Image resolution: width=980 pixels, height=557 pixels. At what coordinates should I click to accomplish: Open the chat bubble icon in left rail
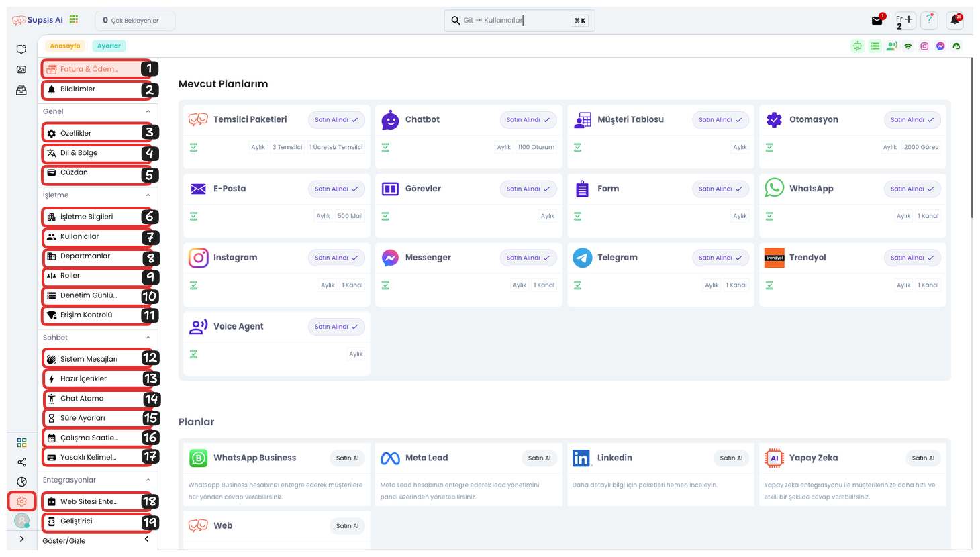pyautogui.click(x=21, y=49)
